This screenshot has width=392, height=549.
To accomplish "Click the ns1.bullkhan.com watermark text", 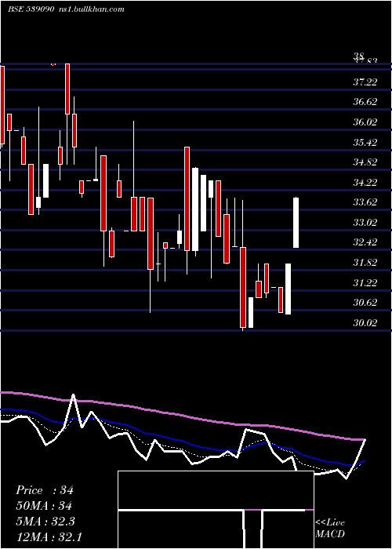I will (x=92, y=9).
